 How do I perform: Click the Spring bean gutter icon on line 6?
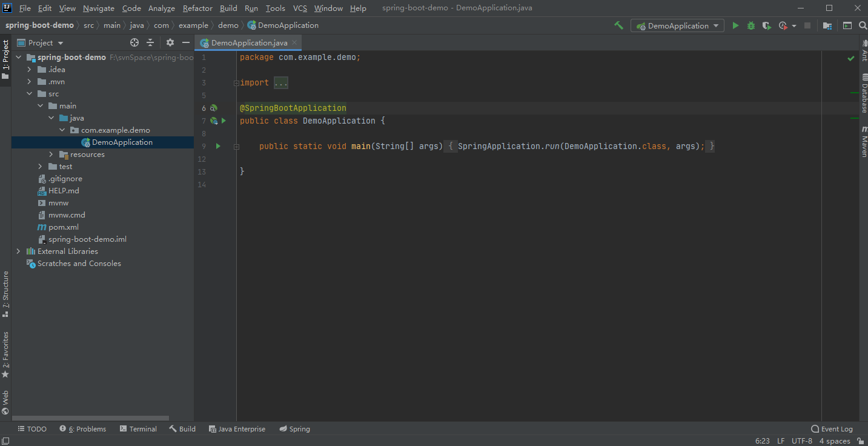(x=214, y=108)
